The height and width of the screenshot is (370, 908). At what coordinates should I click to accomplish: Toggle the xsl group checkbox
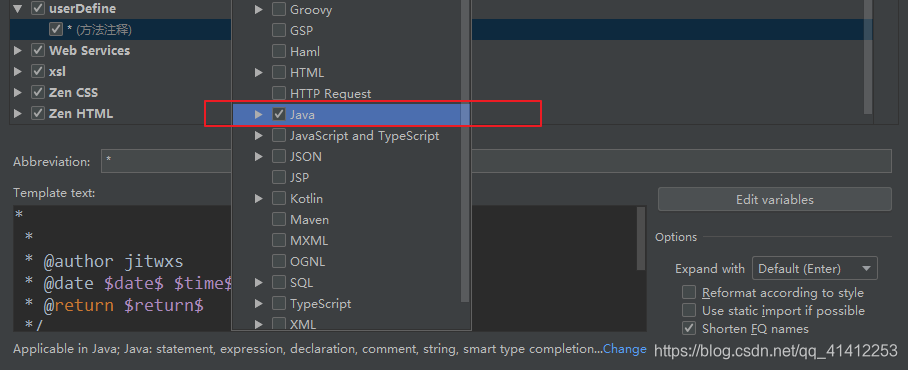(x=38, y=71)
